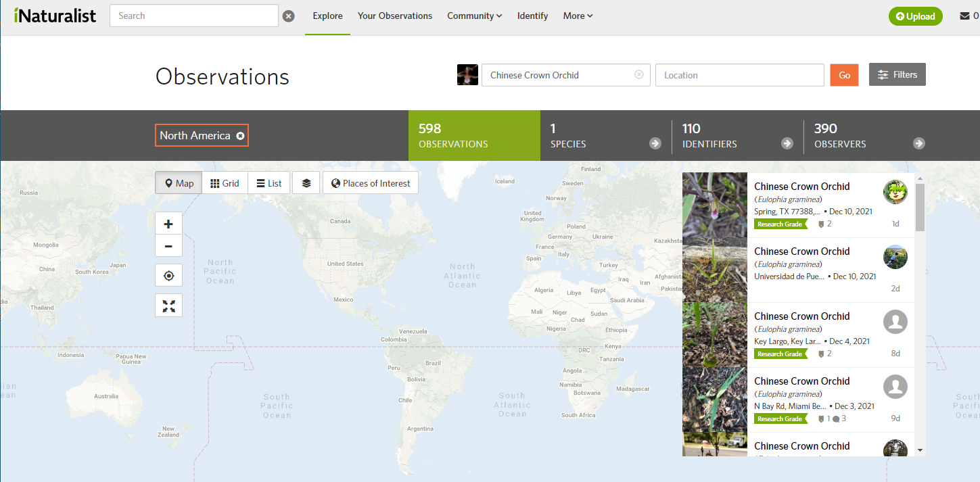
Task: Show Places of Interest on the map
Action: 370,183
